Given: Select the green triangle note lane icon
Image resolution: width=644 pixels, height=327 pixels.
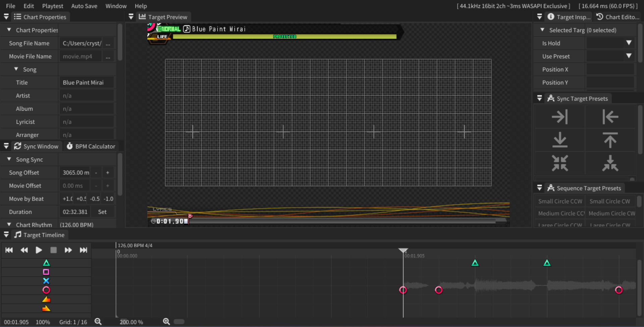Looking at the screenshot, I should pyautogui.click(x=46, y=263).
